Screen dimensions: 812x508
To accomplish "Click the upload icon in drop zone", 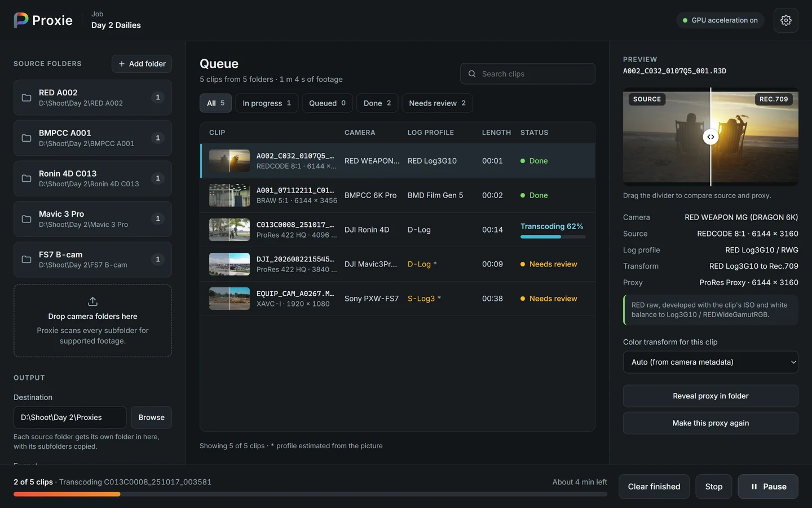I will [92, 301].
